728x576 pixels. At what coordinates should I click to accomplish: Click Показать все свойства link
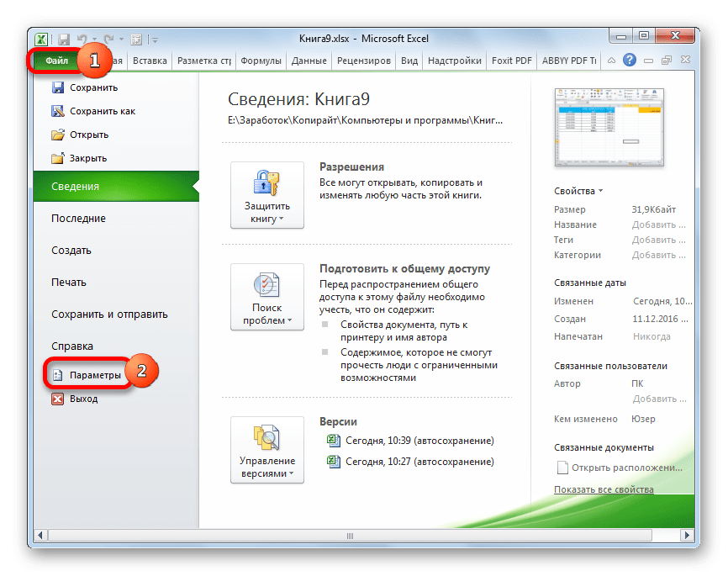point(604,489)
